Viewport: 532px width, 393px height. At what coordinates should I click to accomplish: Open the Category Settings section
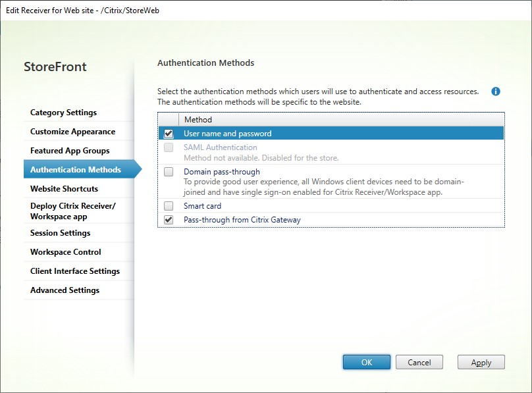coord(63,113)
